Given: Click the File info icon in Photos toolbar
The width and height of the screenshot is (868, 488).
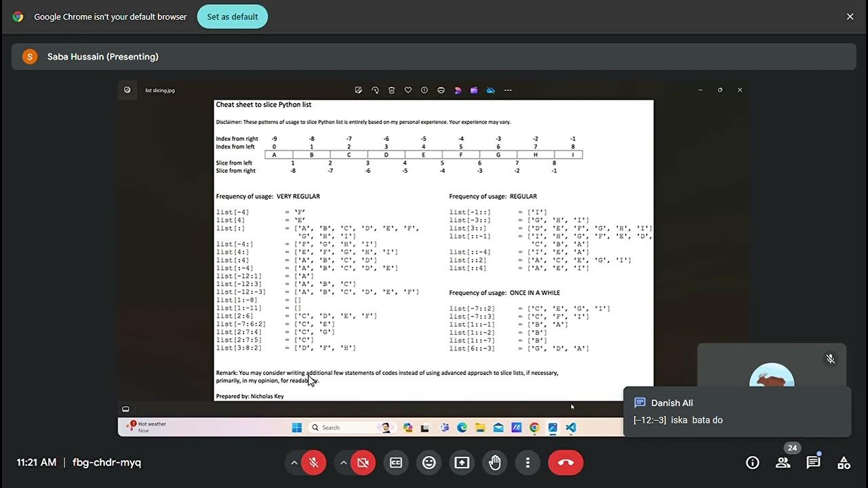Looking at the screenshot, I should click(425, 90).
